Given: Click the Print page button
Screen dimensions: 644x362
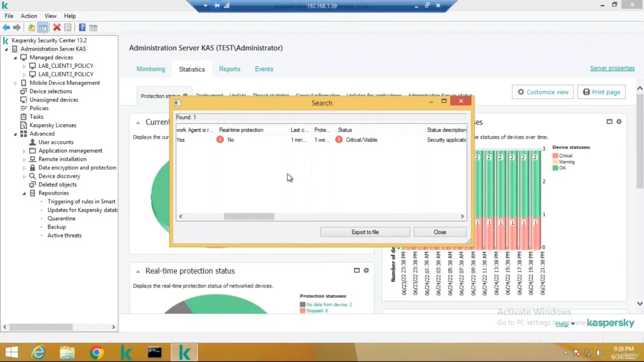Looking at the screenshot, I should (601, 92).
